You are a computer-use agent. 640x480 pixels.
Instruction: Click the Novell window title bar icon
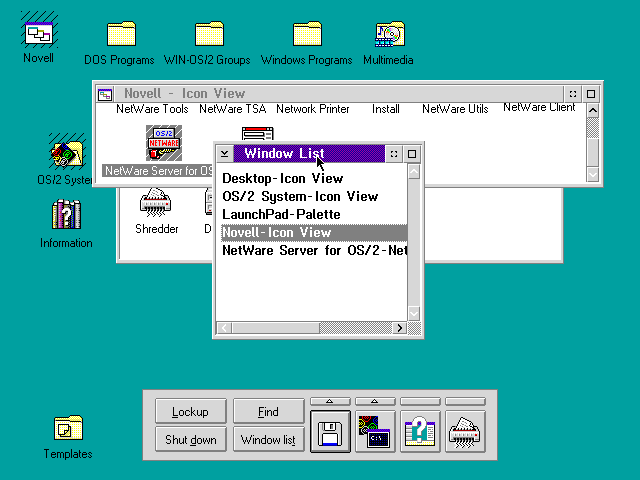105,94
